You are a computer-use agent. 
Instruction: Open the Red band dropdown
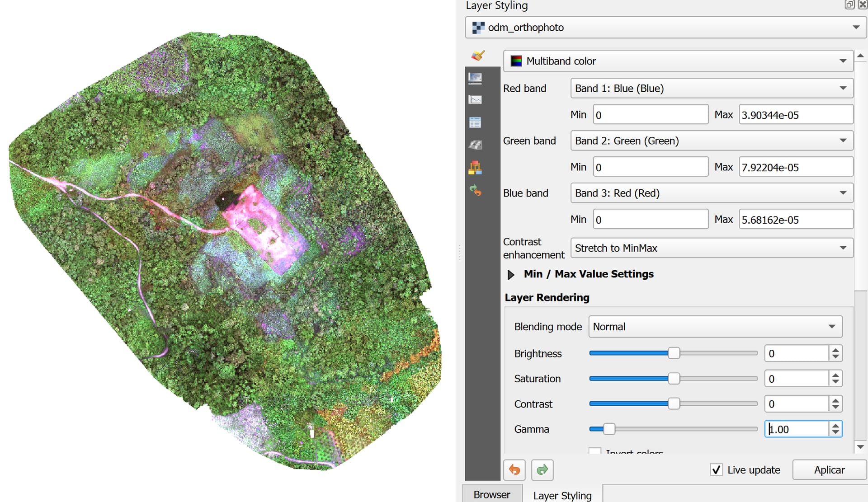pyautogui.click(x=711, y=88)
